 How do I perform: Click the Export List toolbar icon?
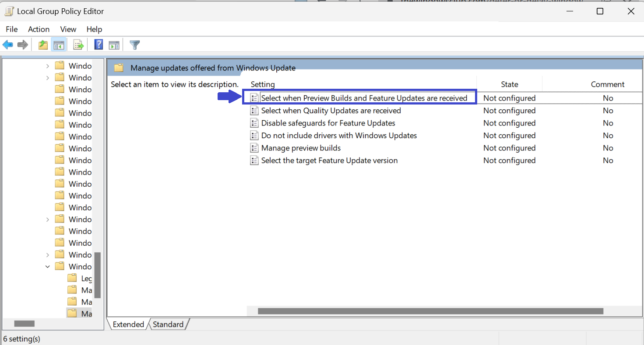78,45
